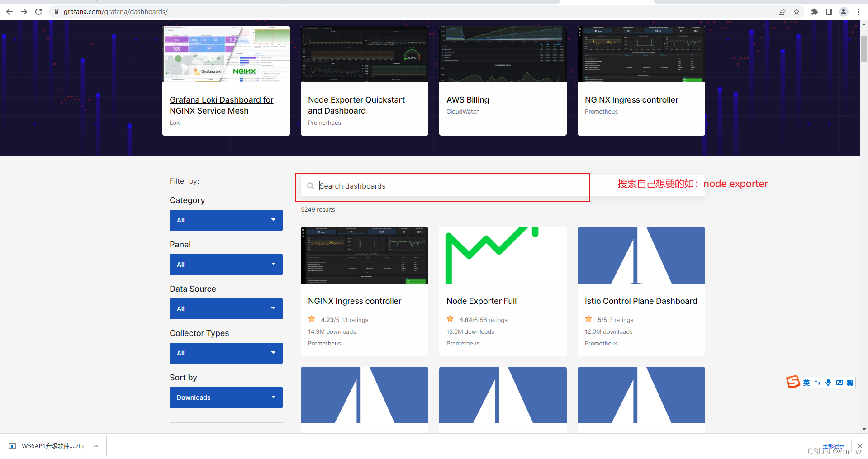The image size is (868, 459).
Task: Share this page using the share icon
Action: 782,12
